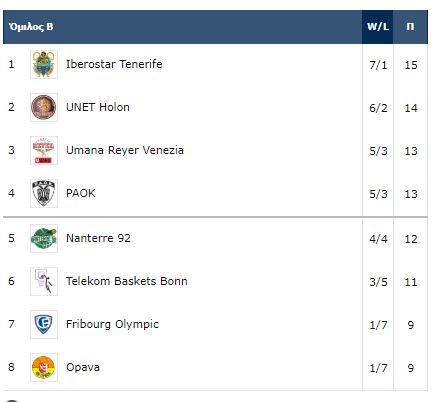Viewport: 439px width, 402px height.
Task: Click the Όμιλος B group header
Action: point(31,27)
